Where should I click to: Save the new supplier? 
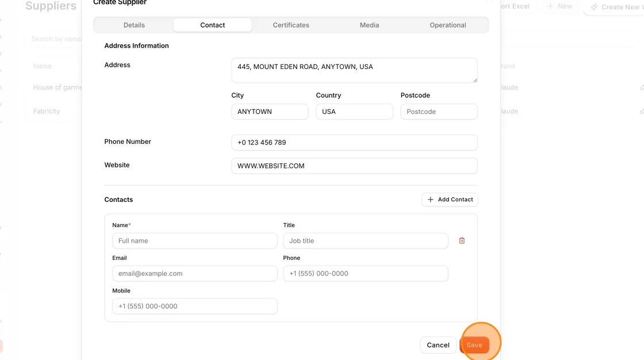coord(474,345)
